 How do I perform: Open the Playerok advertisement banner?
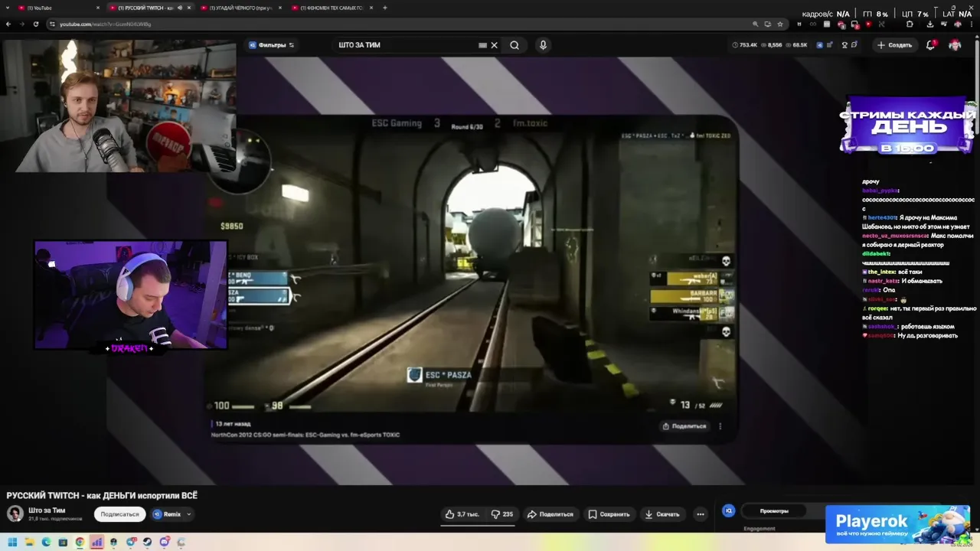(897, 524)
